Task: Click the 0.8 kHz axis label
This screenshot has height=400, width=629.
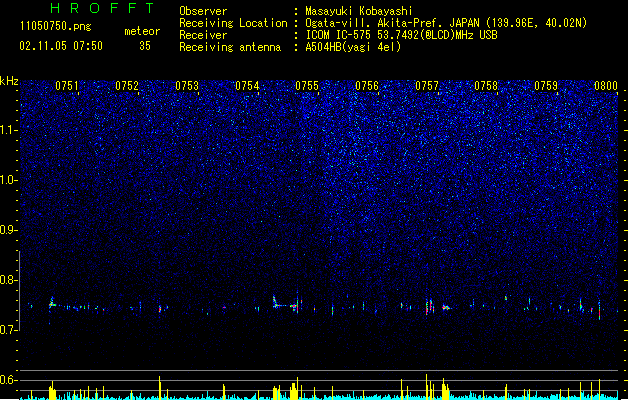Action: coord(9,280)
